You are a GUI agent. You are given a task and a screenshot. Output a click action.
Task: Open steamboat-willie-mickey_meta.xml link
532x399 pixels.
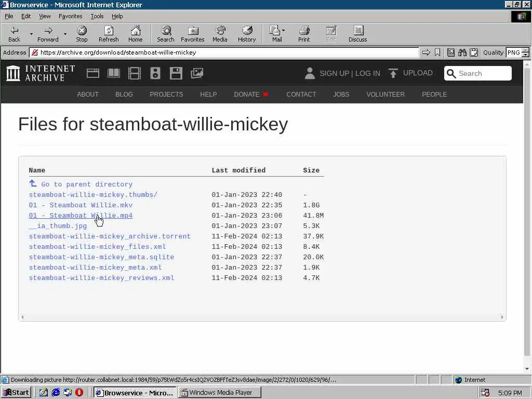coord(96,268)
